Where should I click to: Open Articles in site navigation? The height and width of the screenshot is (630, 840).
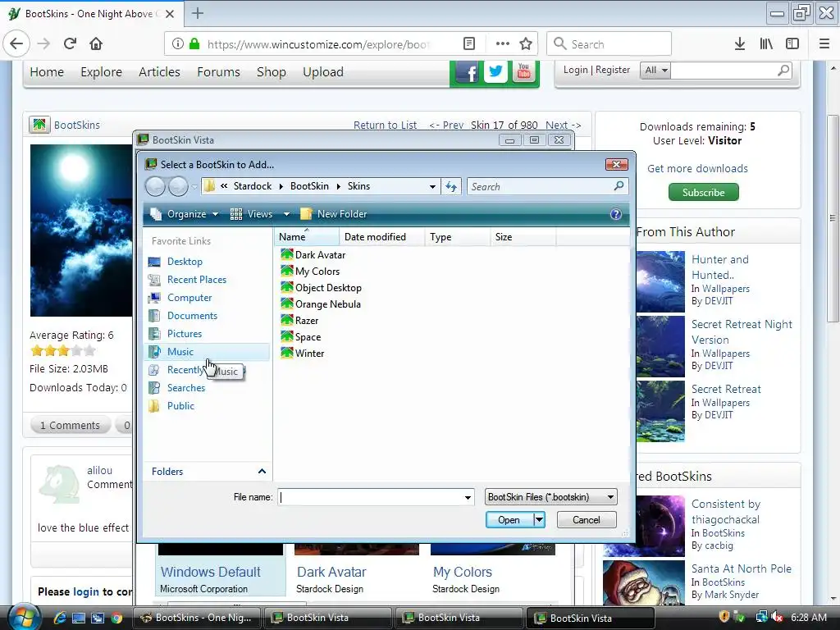pyautogui.click(x=159, y=72)
